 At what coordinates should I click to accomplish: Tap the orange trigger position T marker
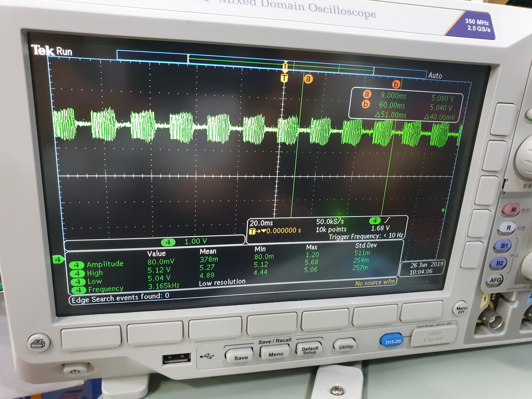click(x=284, y=78)
